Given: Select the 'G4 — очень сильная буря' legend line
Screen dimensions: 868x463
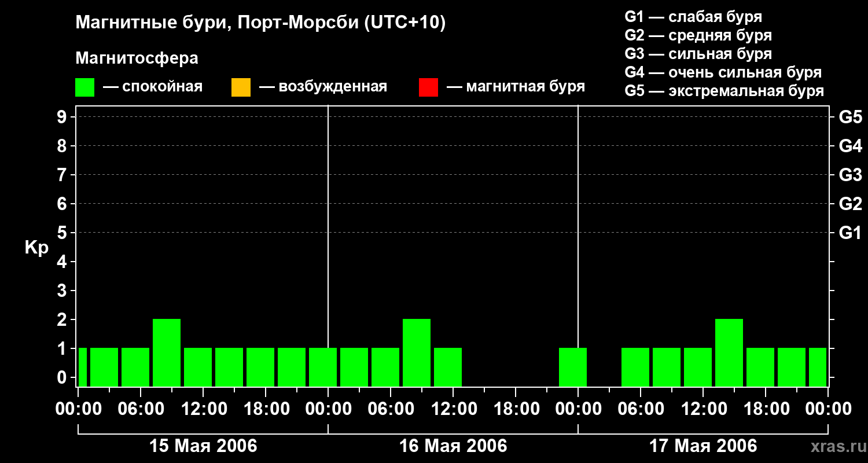Looking at the screenshot, I should [x=723, y=72].
